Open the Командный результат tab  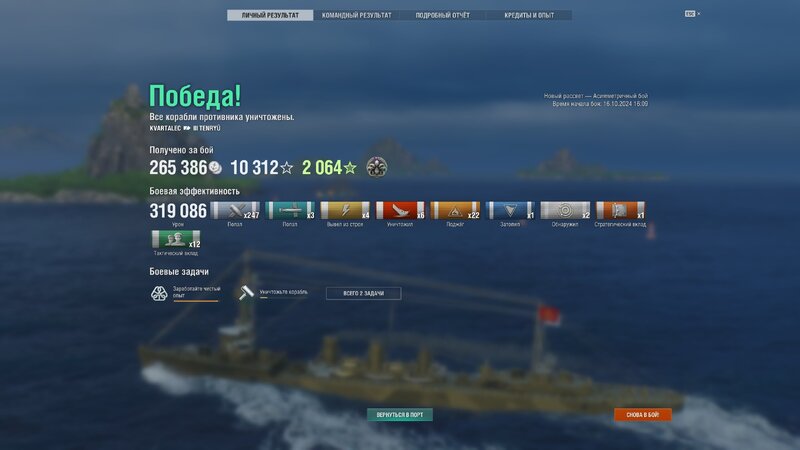[x=356, y=15]
